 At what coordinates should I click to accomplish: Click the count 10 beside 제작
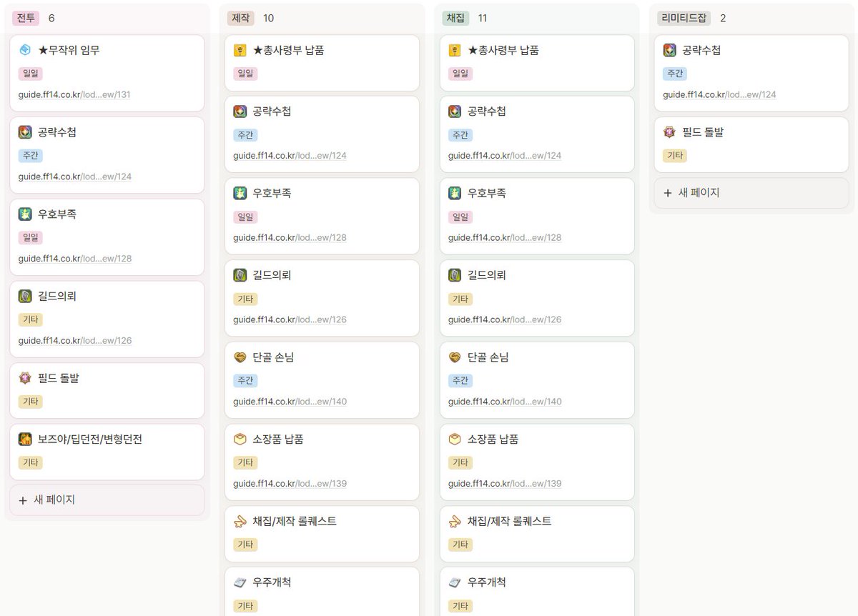tap(268, 18)
